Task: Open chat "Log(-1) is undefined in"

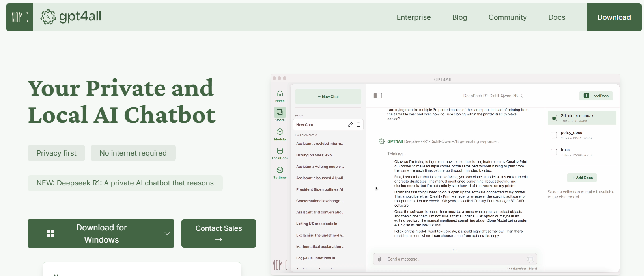Action: pos(315,258)
